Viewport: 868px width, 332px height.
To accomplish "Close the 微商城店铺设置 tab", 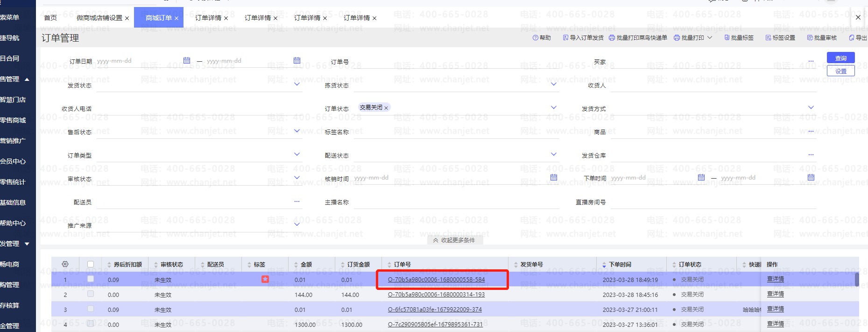I will (127, 18).
